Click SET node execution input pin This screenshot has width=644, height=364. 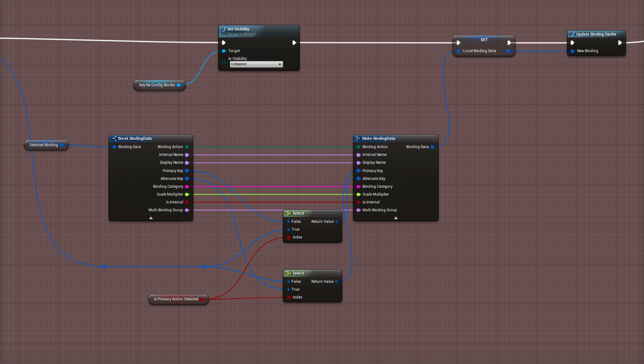pos(459,43)
